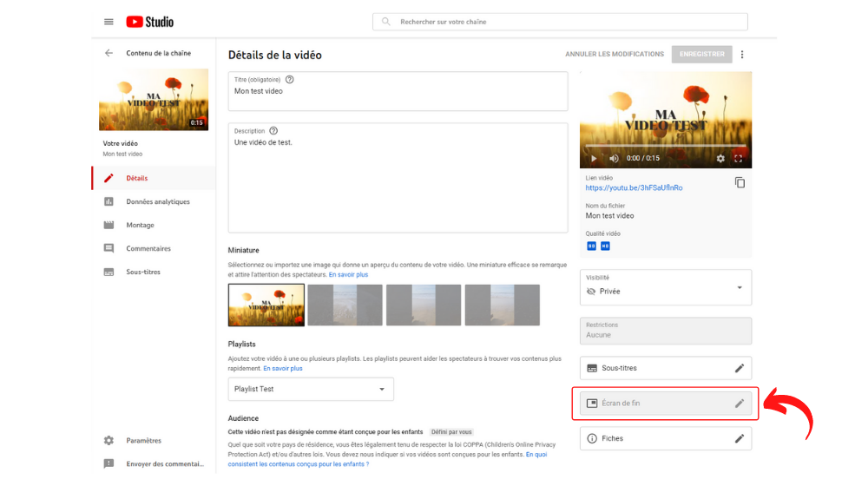The height and width of the screenshot is (486, 868).
Task: Click the Fiches info icon
Action: coord(592,438)
